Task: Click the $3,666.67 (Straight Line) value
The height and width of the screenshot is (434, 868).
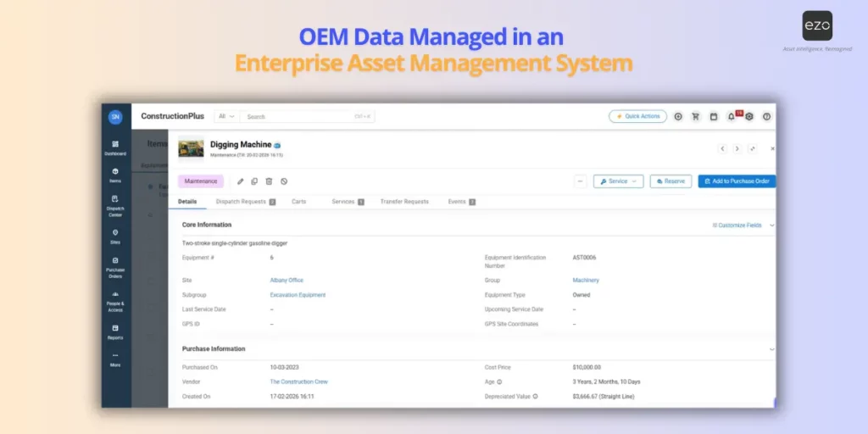Action: click(x=604, y=397)
